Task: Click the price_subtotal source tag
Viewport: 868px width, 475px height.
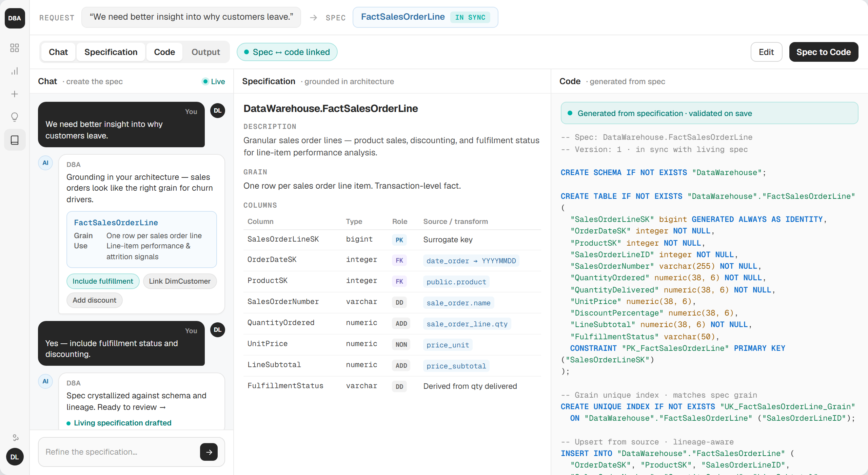Action: click(x=456, y=366)
